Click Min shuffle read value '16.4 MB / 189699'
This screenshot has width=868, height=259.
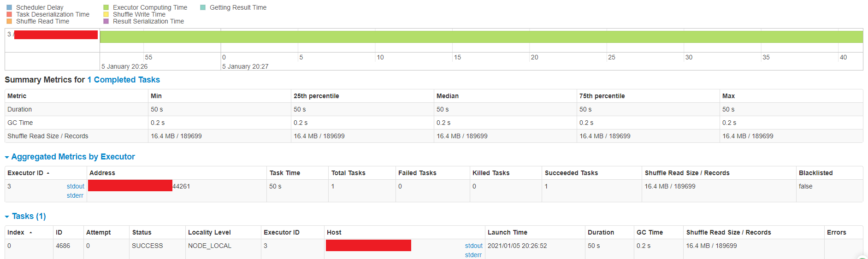[176, 136]
